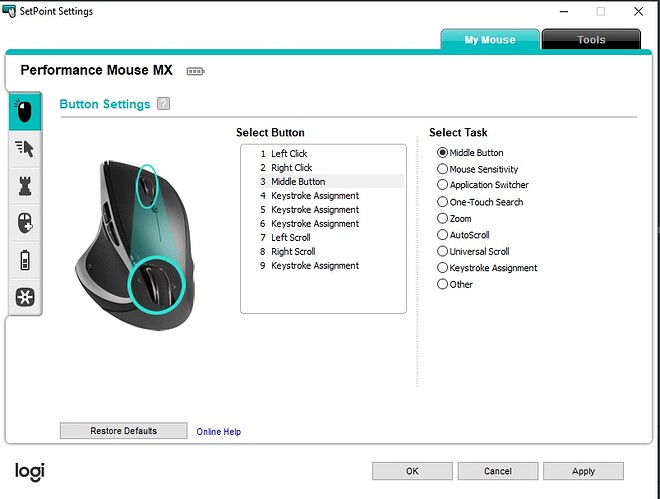Image resolution: width=660 pixels, height=499 pixels.
Task: Click the Cancel button
Action: [498, 471]
